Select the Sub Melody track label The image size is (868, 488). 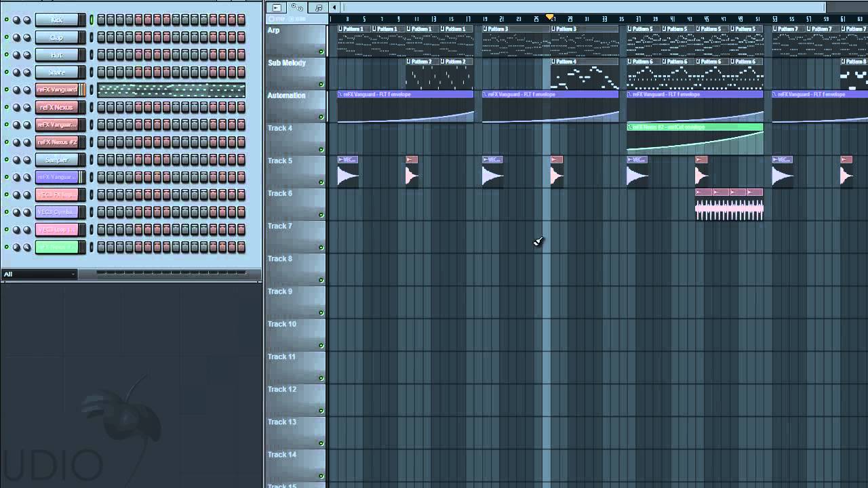click(x=287, y=63)
